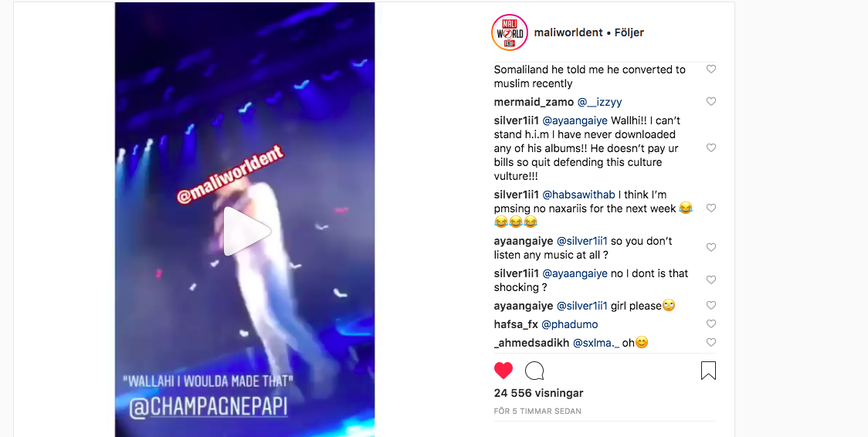Like the silver1ii1 culture vulture comment
Screen dimensions: 868x437
coord(711,147)
